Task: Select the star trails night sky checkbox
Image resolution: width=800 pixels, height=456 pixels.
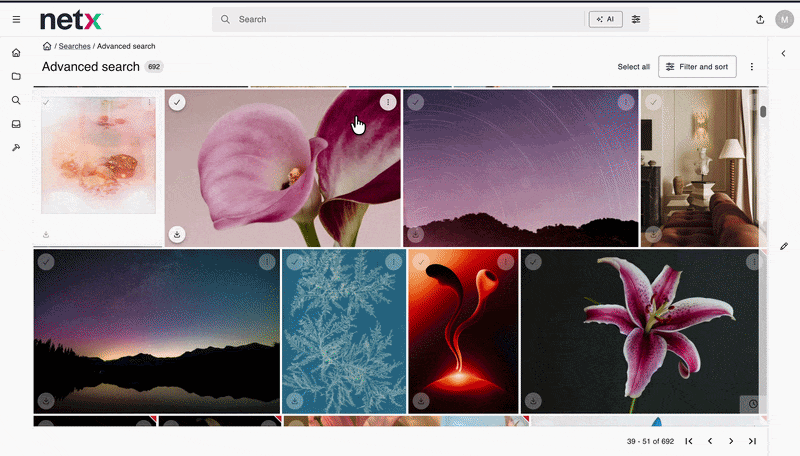Action: point(415,103)
